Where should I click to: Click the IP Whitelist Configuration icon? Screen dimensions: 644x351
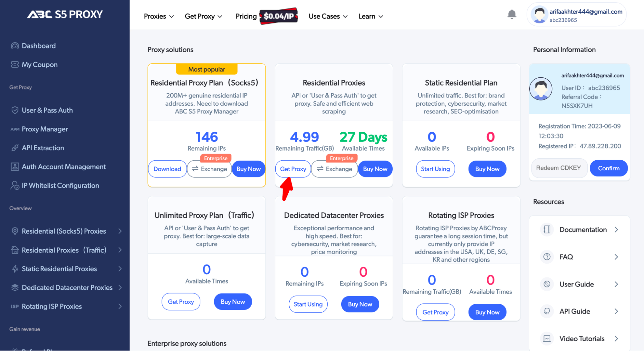pos(15,186)
